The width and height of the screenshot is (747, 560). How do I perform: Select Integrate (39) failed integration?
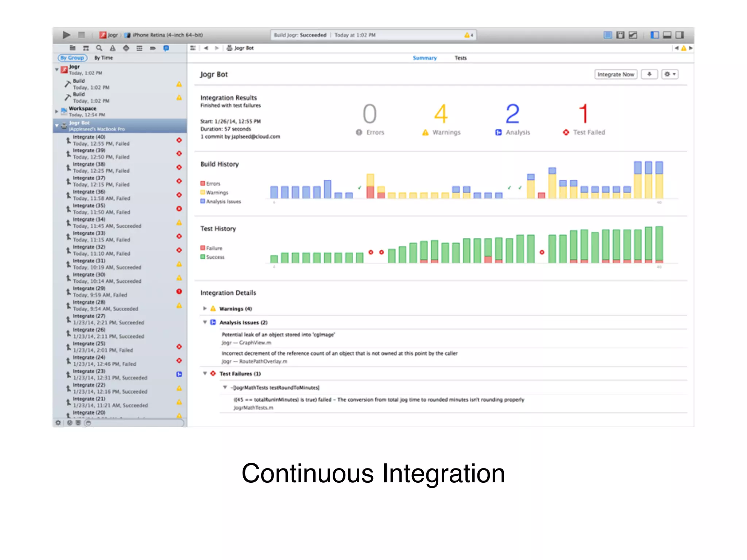pos(120,154)
